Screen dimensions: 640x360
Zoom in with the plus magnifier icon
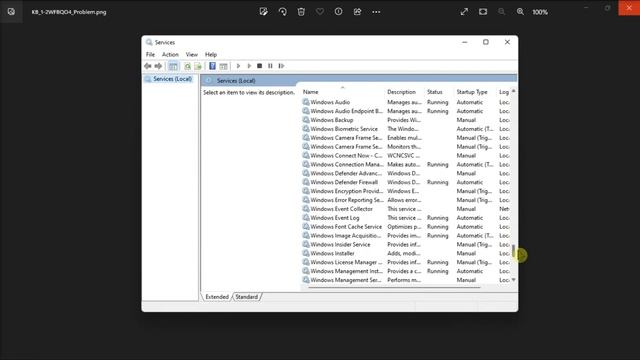click(520, 12)
